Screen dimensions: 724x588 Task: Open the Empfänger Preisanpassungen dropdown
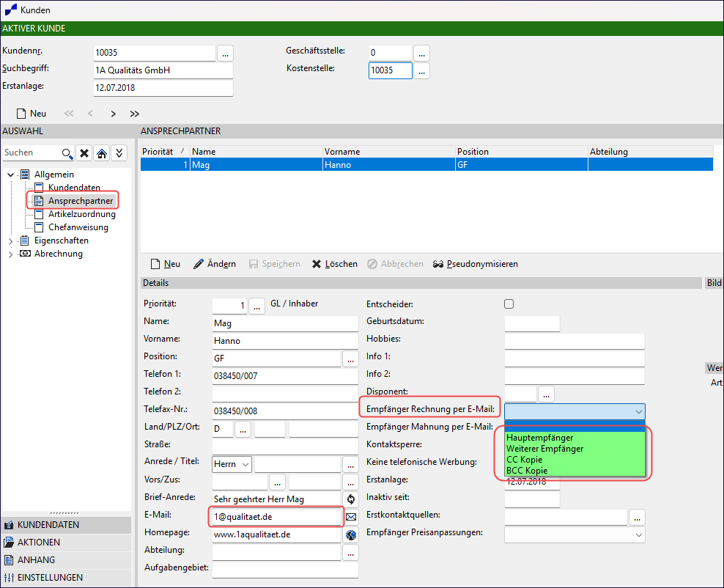click(x=575, y=535)
